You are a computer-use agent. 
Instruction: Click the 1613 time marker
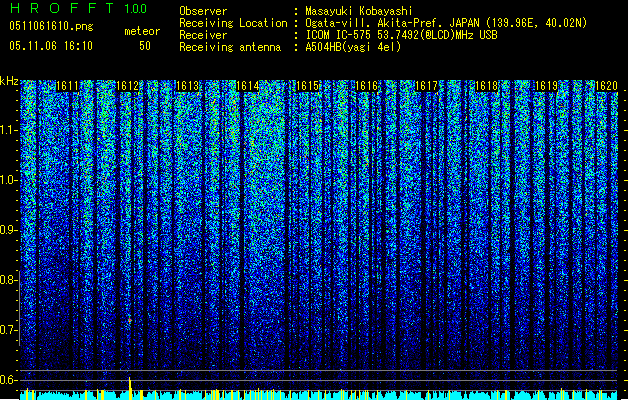pyautogui.click(x=188, y=86)
